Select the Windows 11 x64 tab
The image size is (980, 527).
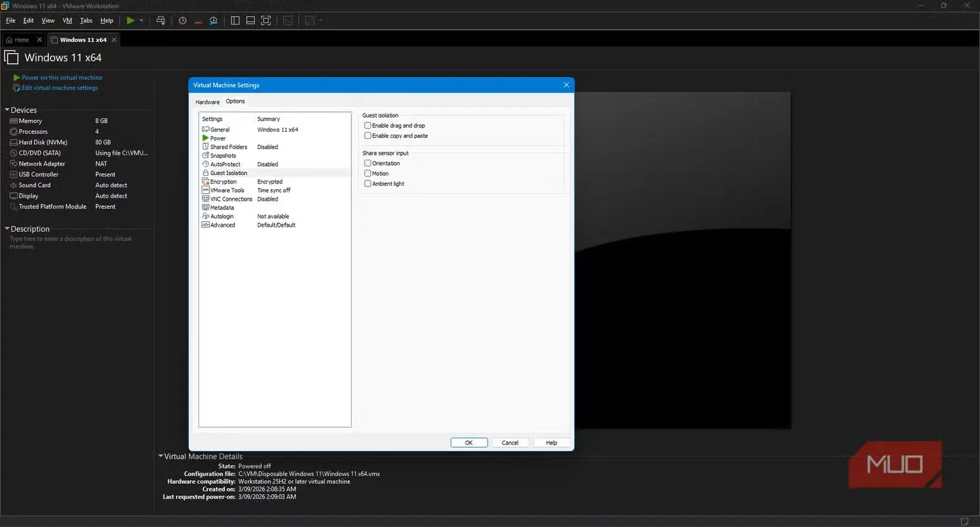point(83,40)
